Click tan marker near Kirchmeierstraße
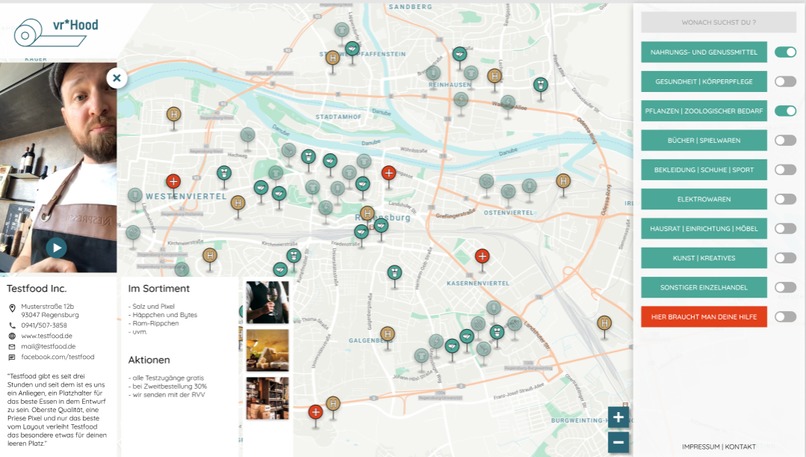Screen dimensions: 806x457 point(209,255)
